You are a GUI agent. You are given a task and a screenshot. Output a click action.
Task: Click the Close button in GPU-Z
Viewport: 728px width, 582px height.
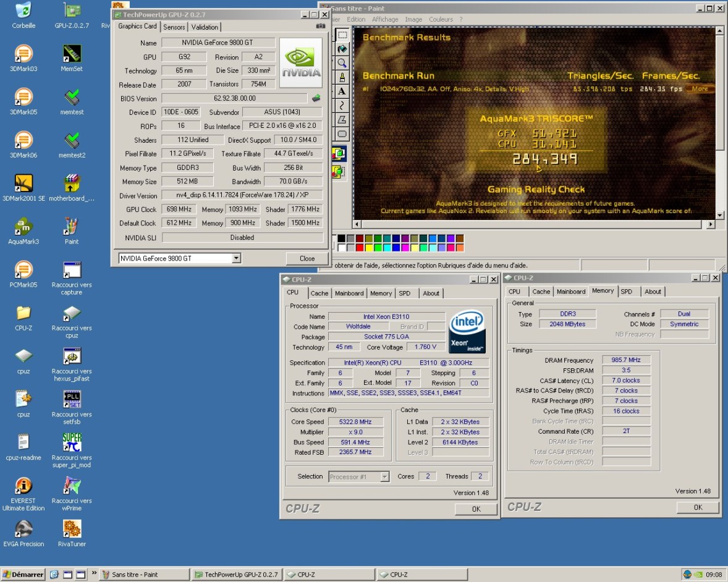pos(307,258)
